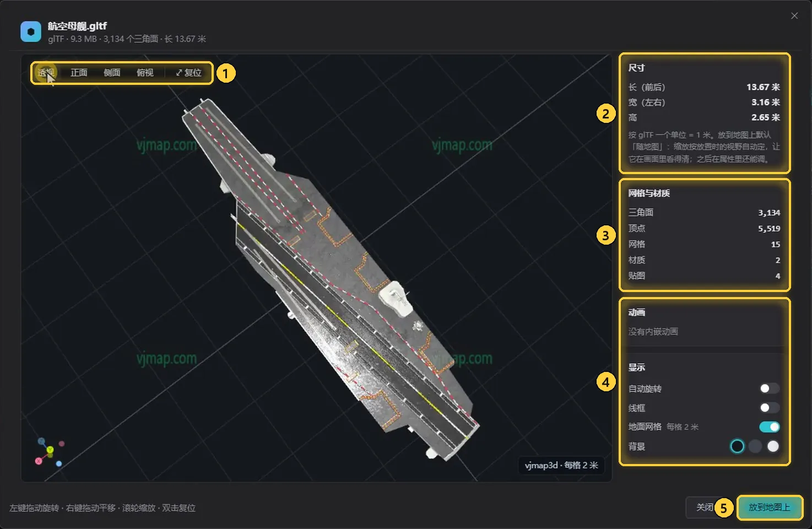Switch to the 俯视 top view
The height and width of the screenshot is (529, 812).
(145, 73)
